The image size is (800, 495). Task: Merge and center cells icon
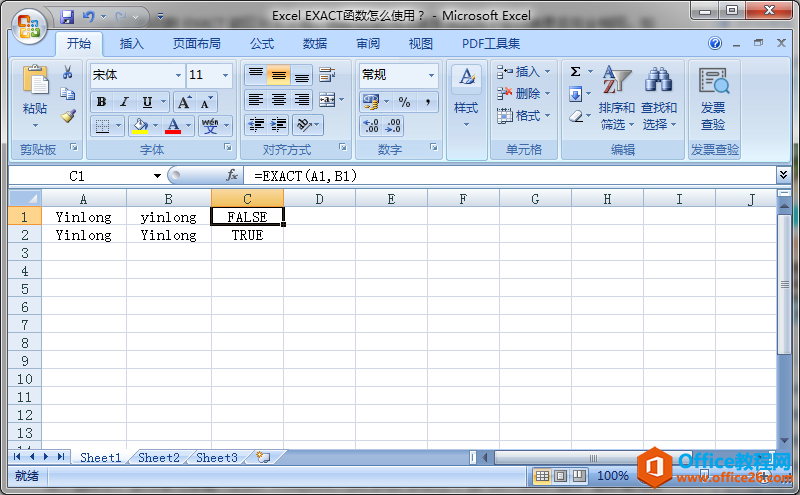[x=327, y=100]
